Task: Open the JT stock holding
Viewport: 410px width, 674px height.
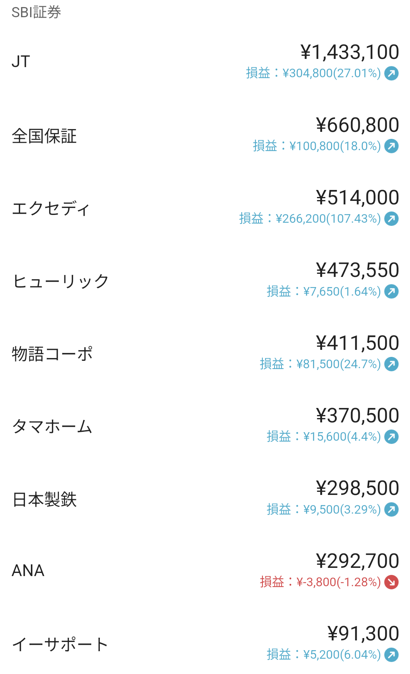Action: pos(205,62)
